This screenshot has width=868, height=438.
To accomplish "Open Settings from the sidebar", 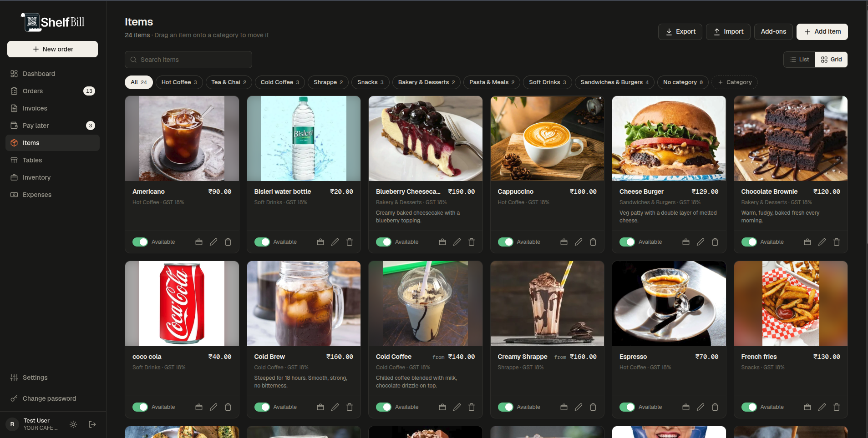I will point(53,378).
